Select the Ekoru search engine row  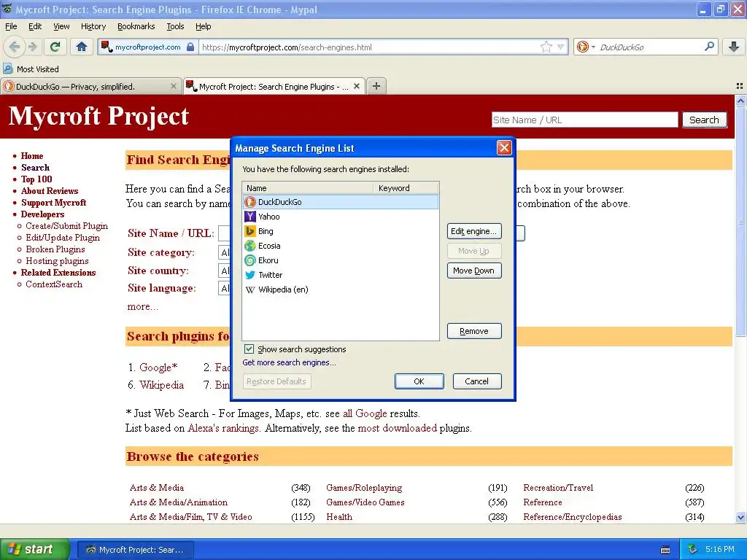pyautogui.click(x=341, y=260)
